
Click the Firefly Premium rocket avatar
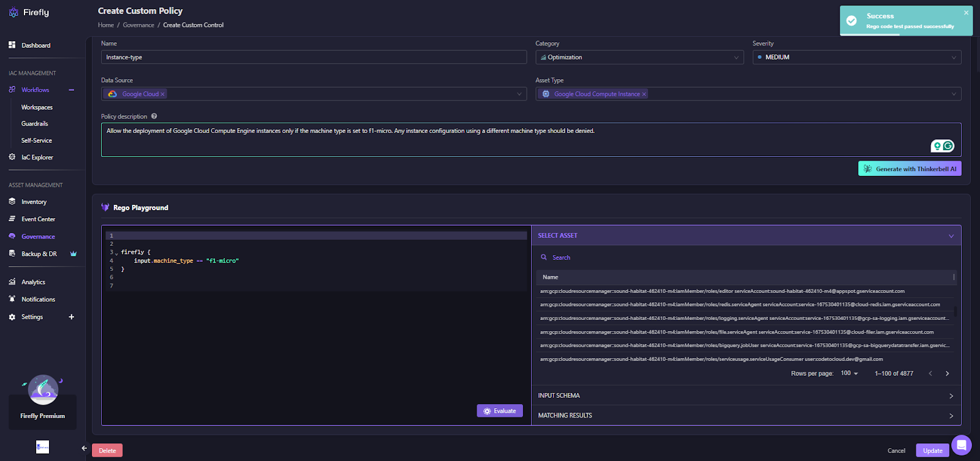click(x=43, y=390)
